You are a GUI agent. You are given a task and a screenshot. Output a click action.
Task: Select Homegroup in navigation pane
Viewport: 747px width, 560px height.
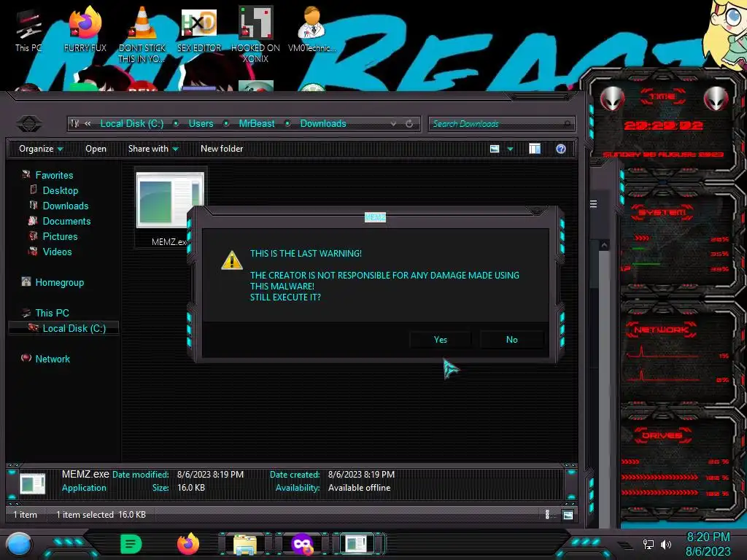pos(60,282)
